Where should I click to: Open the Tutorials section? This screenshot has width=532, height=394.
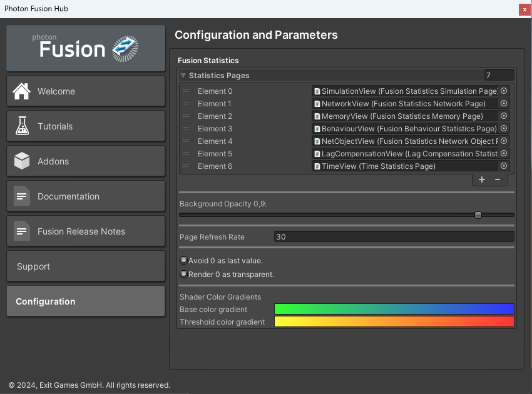click(86, 126)
